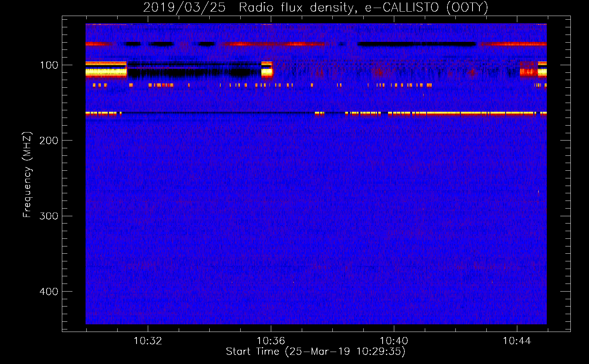
Task: Click the 10:40 time tick label
Action: 394,341
